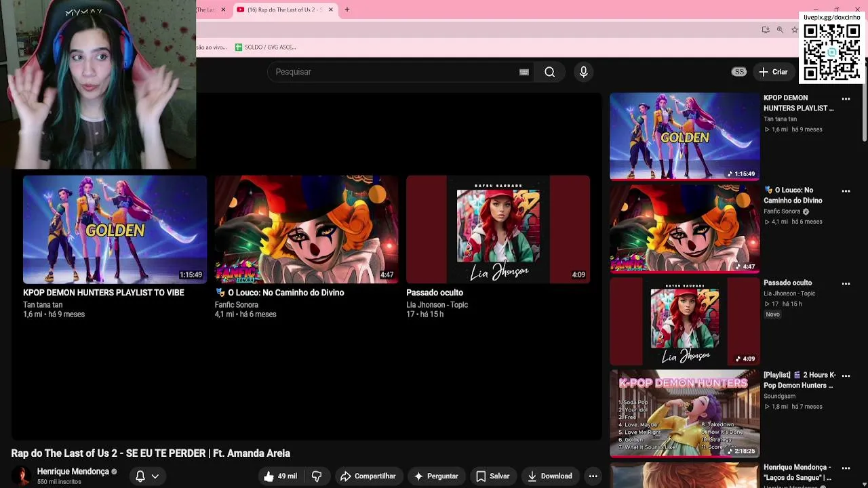Image resolution: width=868 pixels, height=488 pixels.
Task: Click the browser zoom magnifier icon
Action: [x=780, y=30]
